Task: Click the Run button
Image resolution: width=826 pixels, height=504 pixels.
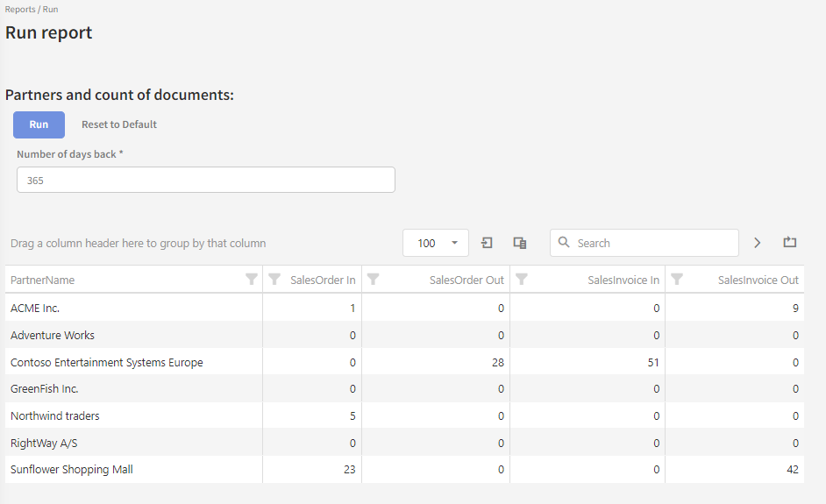Action: (x=39, y=124)
